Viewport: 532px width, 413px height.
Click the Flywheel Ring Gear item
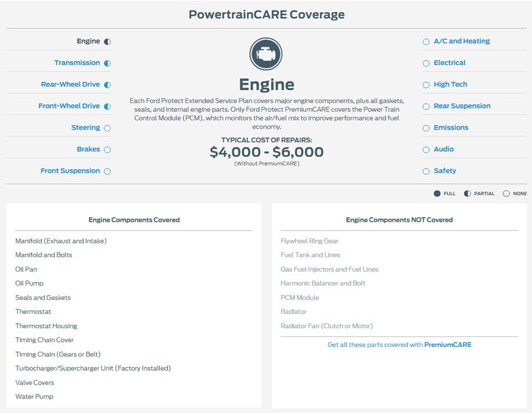(309, 241)
